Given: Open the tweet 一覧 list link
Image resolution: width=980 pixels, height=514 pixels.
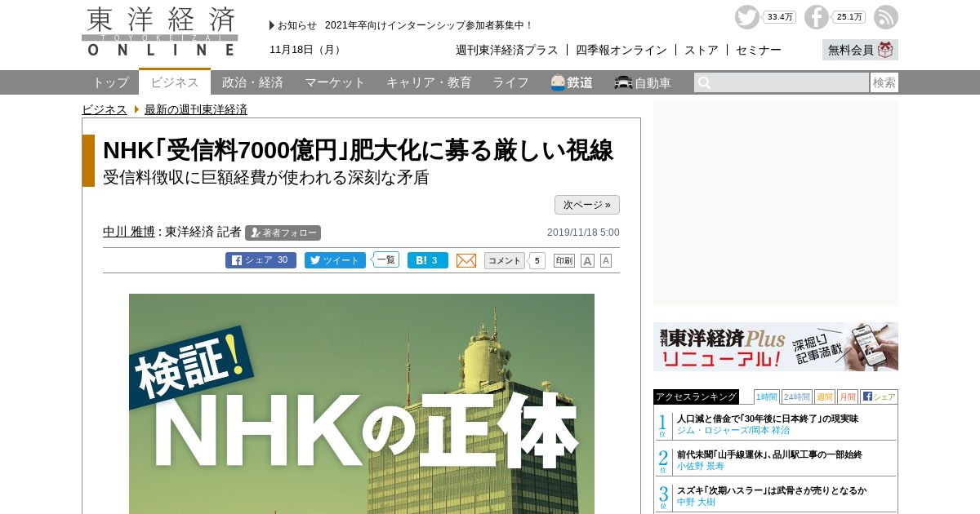Looking at the screenshot, I should click(385, 259).
